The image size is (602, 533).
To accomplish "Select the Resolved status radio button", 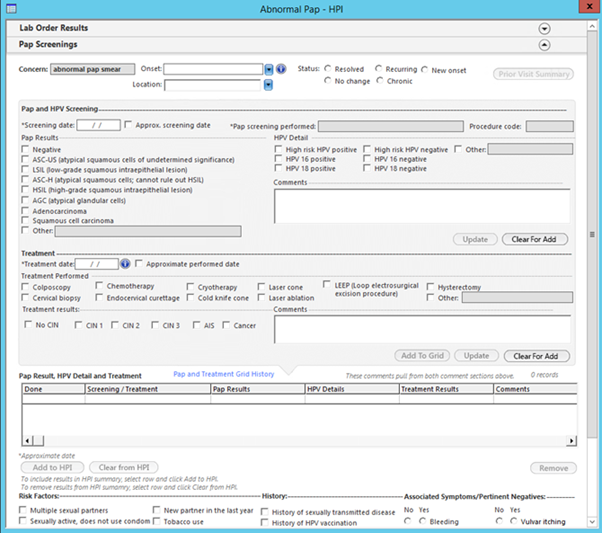I will [327, 69].
